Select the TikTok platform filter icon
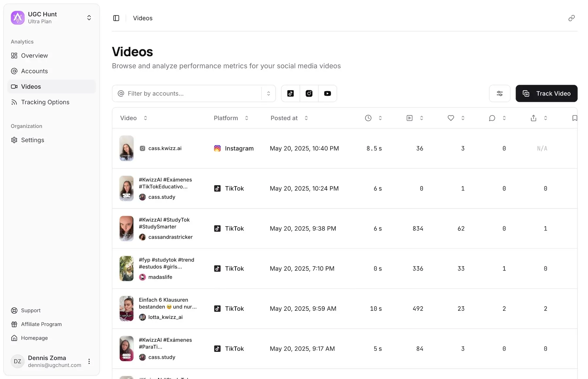The width and height of the screenshot is (588, 379). tap(290, 93)
